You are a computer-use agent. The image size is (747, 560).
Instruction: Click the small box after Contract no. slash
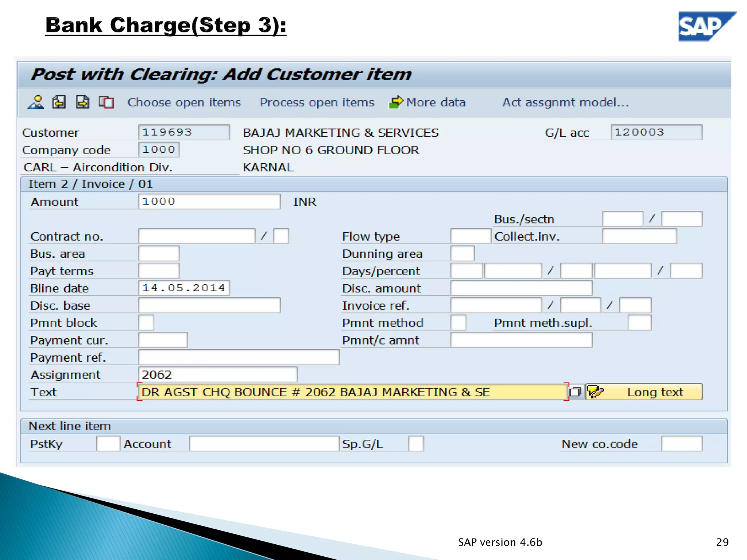(281, 236)
